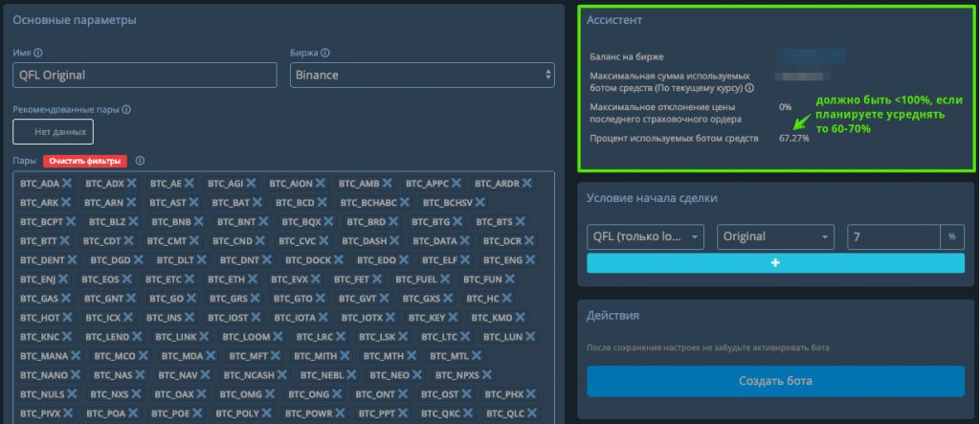Click the Ассистент panel heading
The width and height of the screenshot is (980, 424).
pos(614,20)
